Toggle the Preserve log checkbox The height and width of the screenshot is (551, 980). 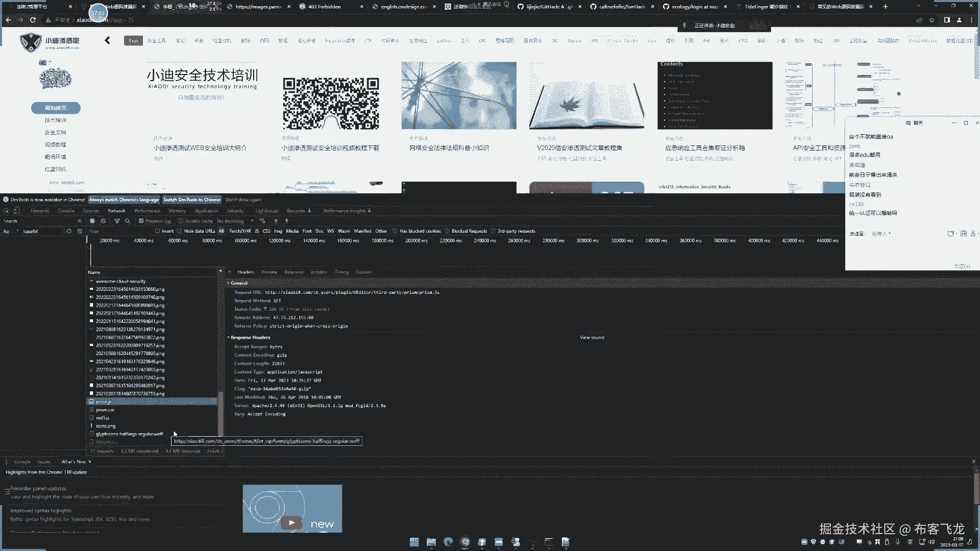[141, 221]
